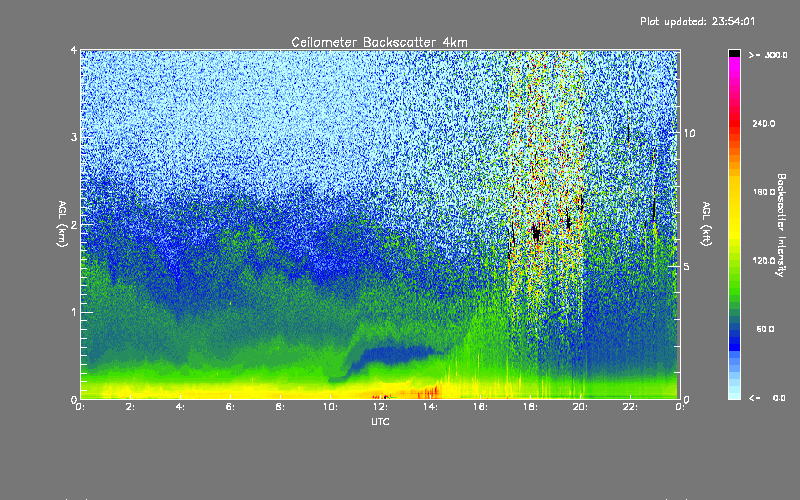This screenshot has height=500, width=800.
Task: Select the "4:" UTC time tick
Action: point(180,407)
